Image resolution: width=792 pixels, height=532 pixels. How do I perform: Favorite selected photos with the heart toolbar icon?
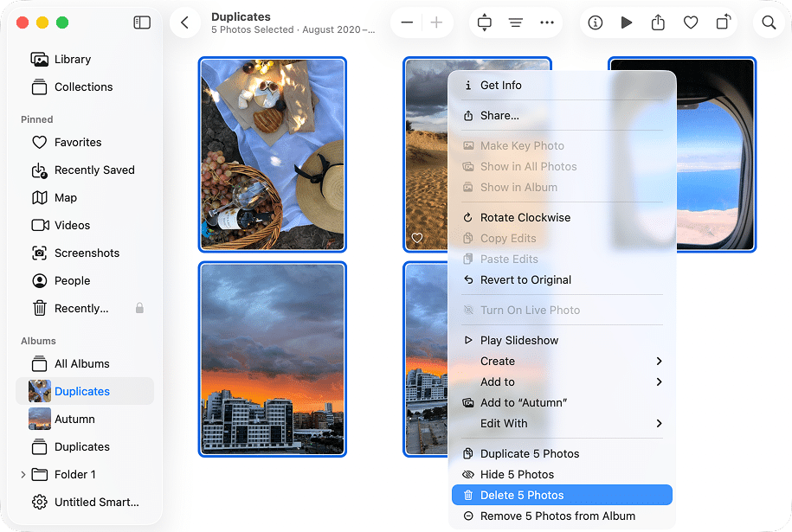691,22
